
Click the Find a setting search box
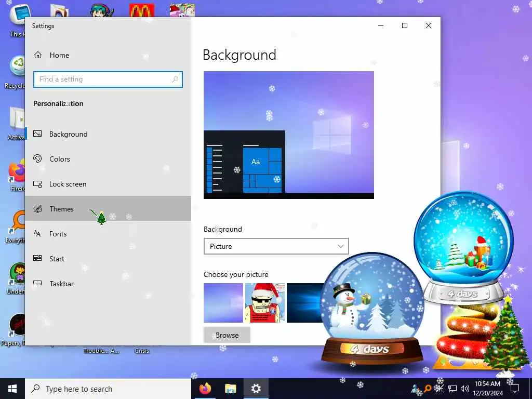[x=108, y=79]
